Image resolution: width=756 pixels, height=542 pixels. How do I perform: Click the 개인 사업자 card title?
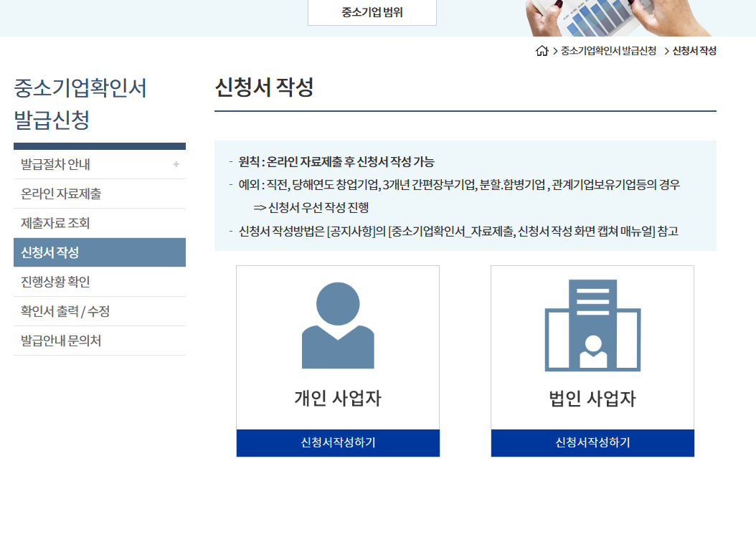[x=338, y=399]
